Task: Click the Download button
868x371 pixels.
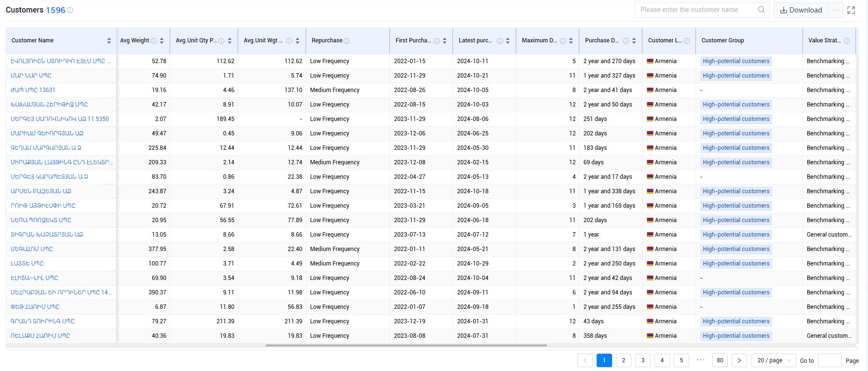Action: pyautogui.click(x=801, y=10)
